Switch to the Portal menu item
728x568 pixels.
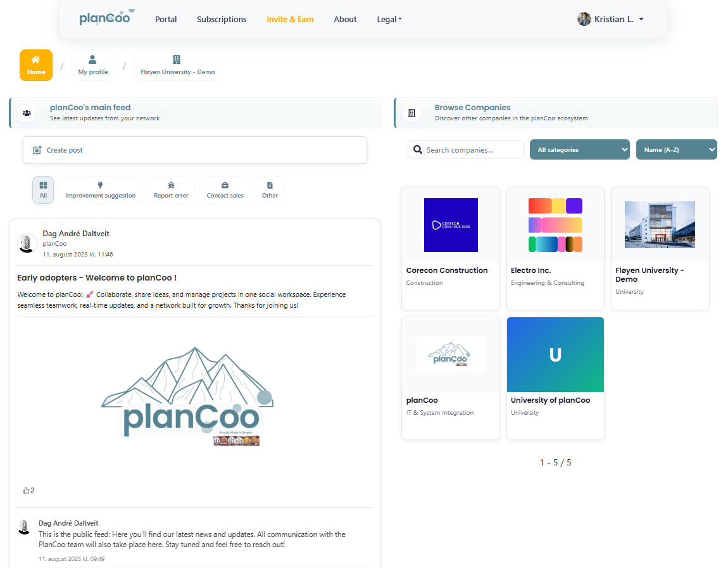pos(165,19)
